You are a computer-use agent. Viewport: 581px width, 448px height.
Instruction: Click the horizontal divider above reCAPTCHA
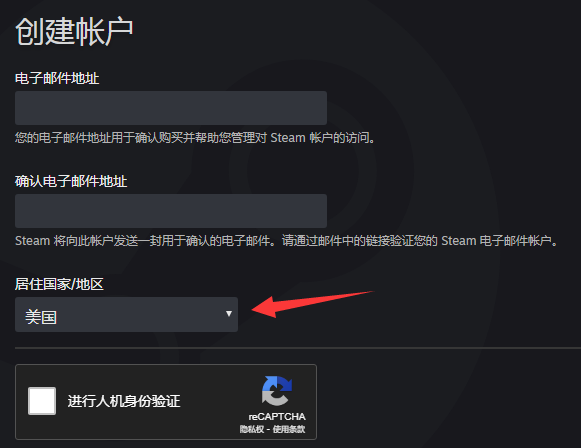coord(298,348)
